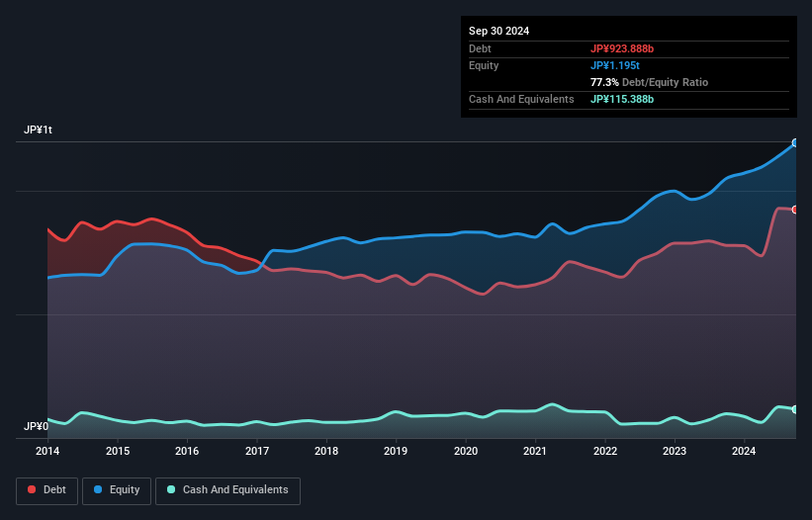
Task: Toggle the Equity legend button
Action: tap(117, 490)
